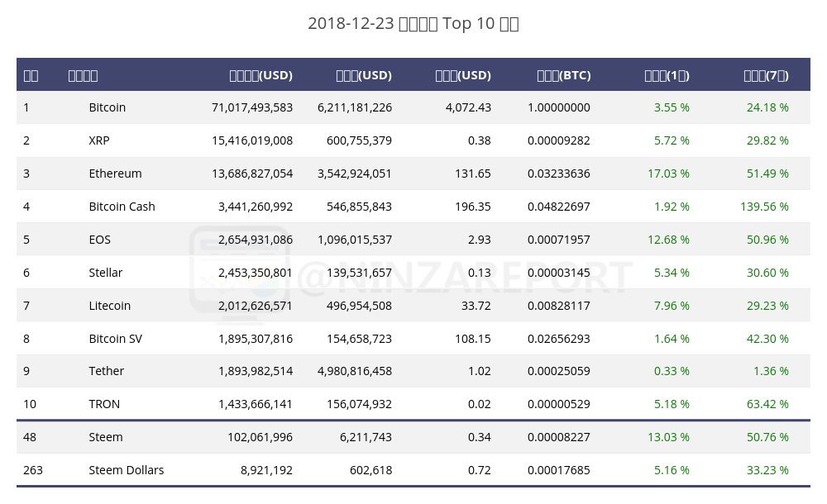
Task: Click the title text starting with 2018-12-23
Action: tap(413, 24)
